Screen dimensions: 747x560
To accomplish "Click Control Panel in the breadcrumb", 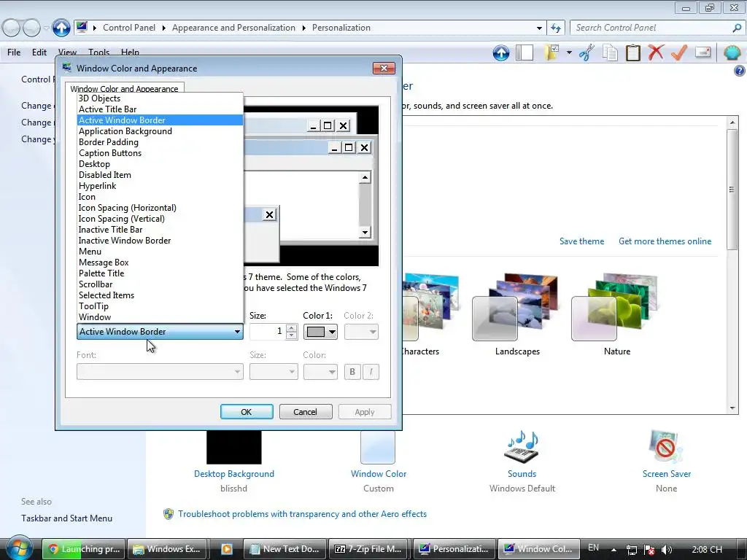I will pos(129,28).
